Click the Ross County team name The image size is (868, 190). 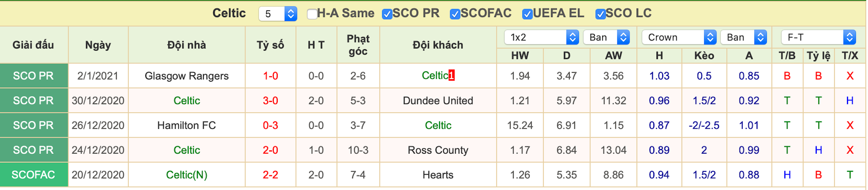438,150
